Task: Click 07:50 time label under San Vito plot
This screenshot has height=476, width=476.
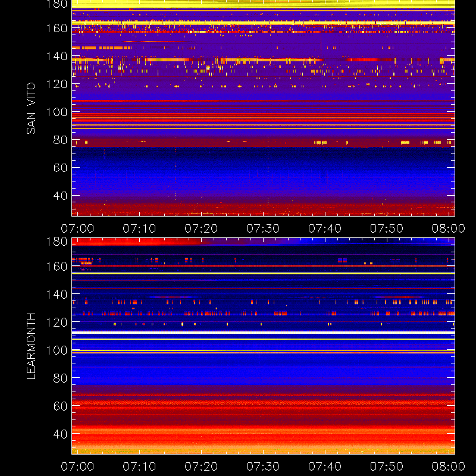Action: [x=386, y=228]
